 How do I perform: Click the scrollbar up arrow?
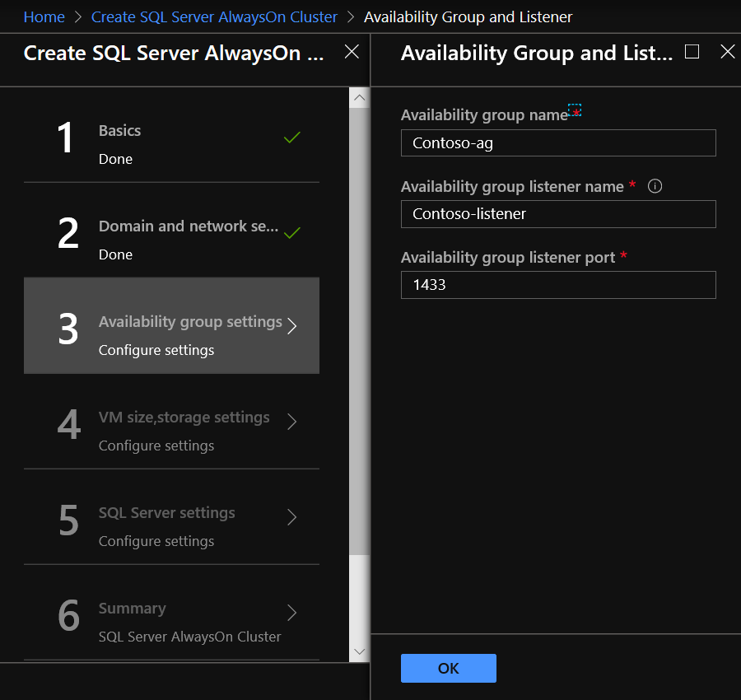pyautogui.click(x=359, y=97)
